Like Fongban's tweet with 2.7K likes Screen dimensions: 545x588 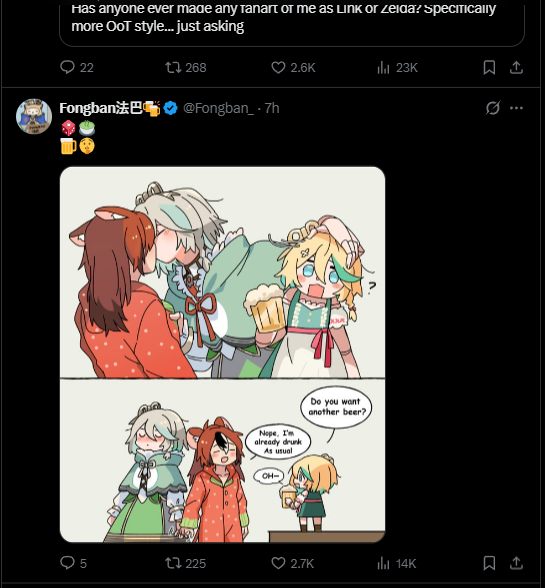click(292, 563)
